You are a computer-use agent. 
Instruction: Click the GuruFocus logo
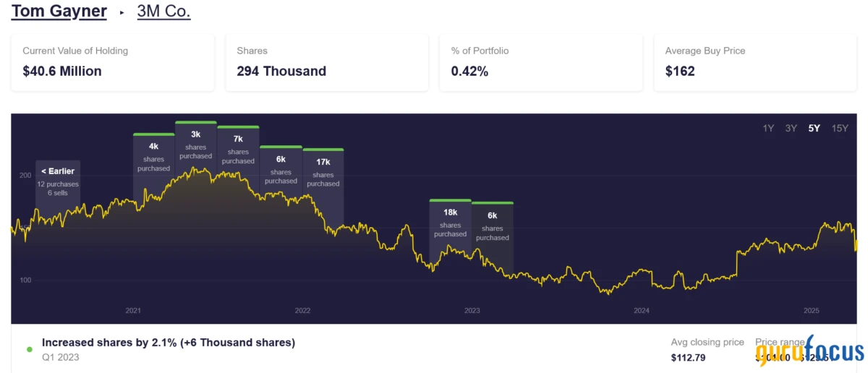[x=810, y=352]
